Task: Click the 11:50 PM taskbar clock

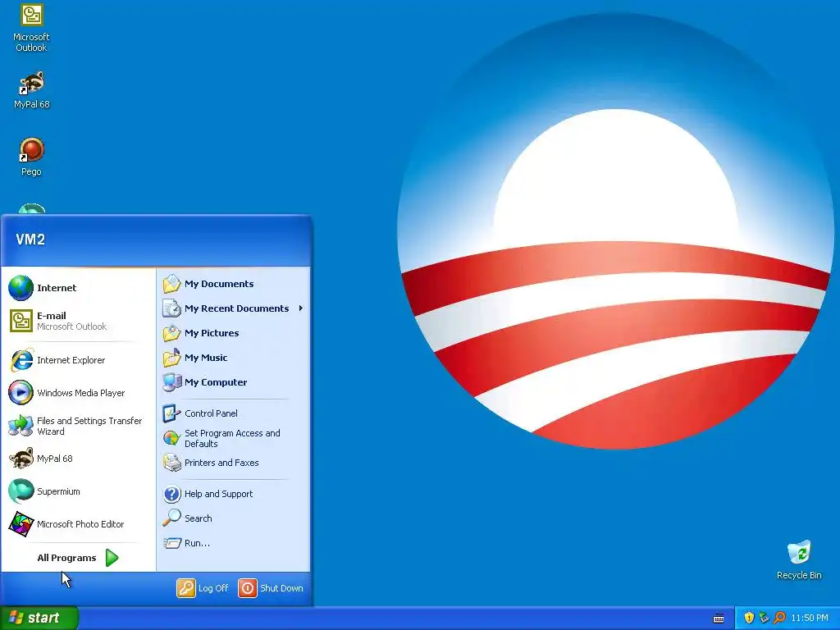Action: click(x=810, y=619)
